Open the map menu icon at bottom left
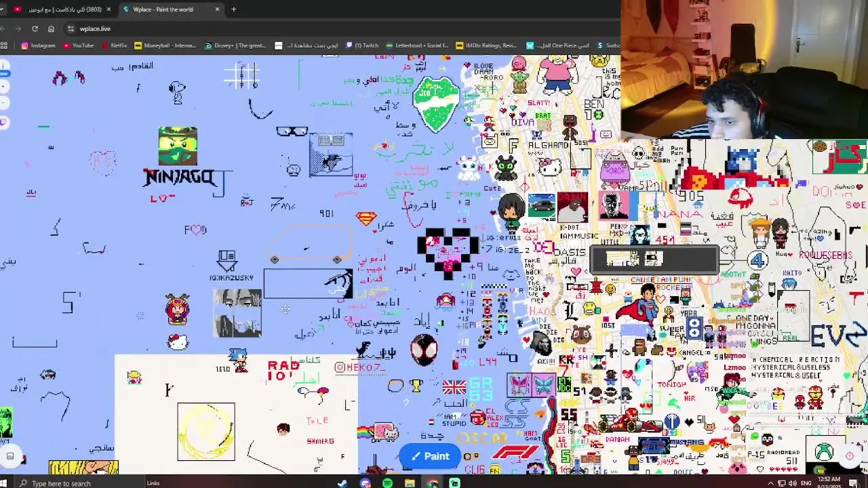868x488 pixels. (10, 456)
